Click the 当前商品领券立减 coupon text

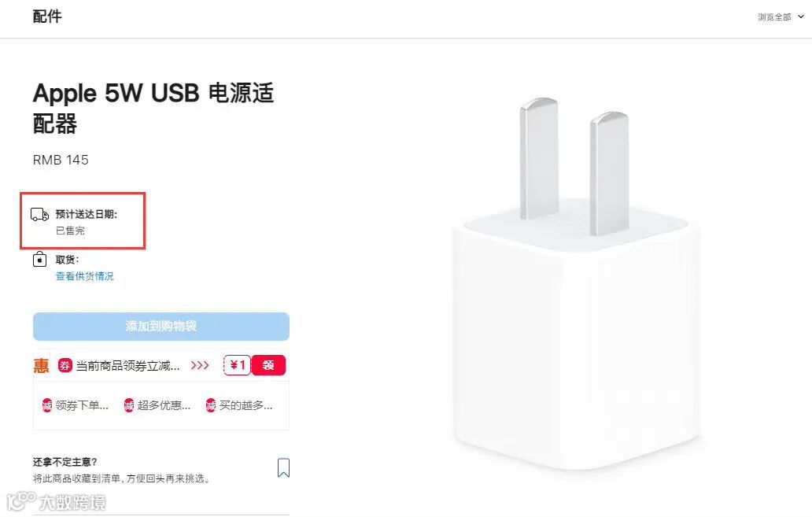pos(128,366)
